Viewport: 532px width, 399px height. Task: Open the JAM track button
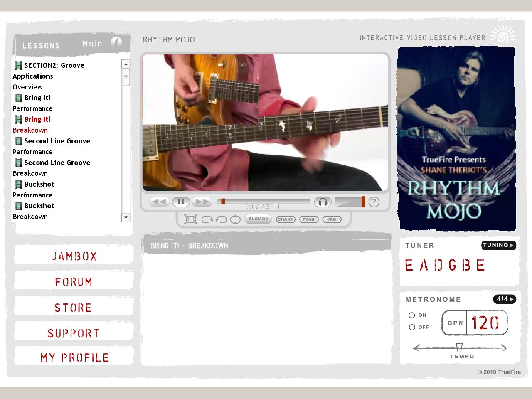(x=332, y=219)
